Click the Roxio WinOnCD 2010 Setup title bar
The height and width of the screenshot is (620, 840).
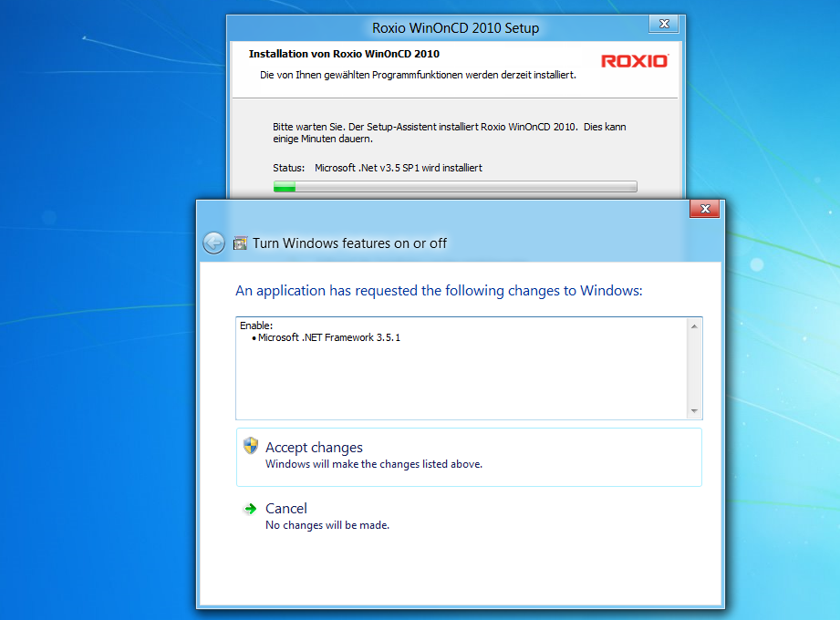point(455,28)
